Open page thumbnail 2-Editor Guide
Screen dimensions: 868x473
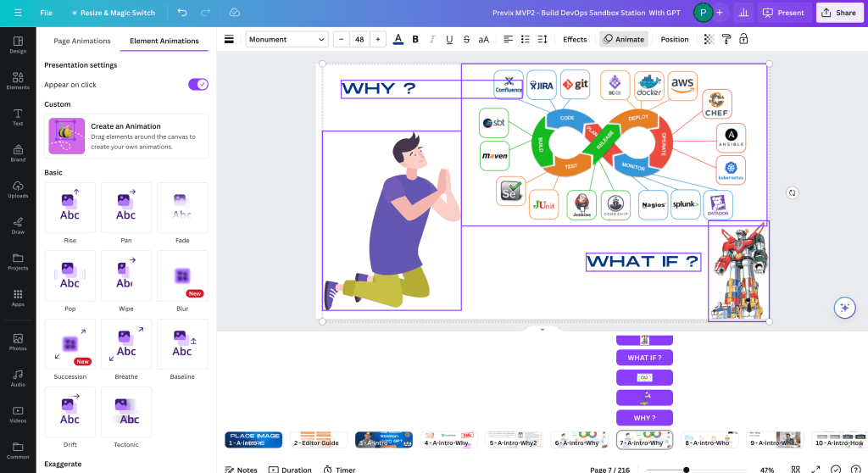[x=319, y=440]
